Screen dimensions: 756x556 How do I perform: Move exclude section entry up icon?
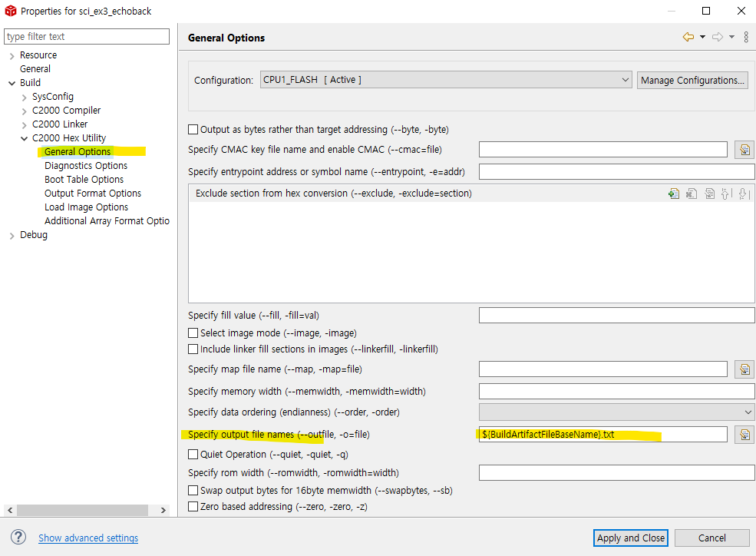[726, 194]
